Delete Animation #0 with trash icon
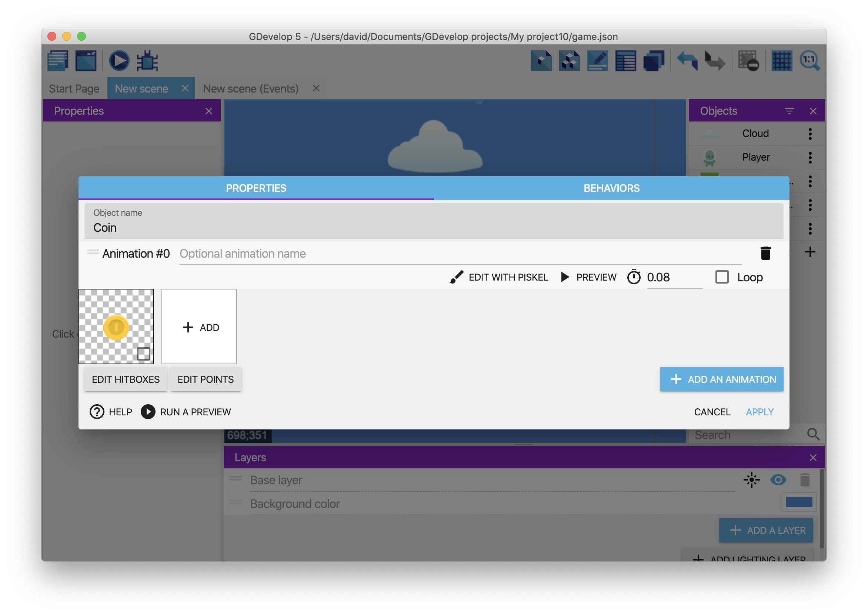 (x=765, y=253)
